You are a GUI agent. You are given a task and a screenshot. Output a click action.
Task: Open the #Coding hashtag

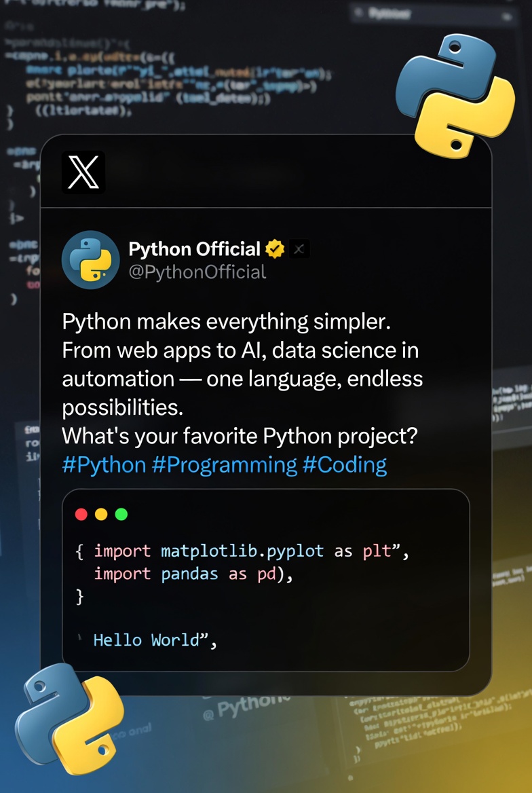click(345, 465)
